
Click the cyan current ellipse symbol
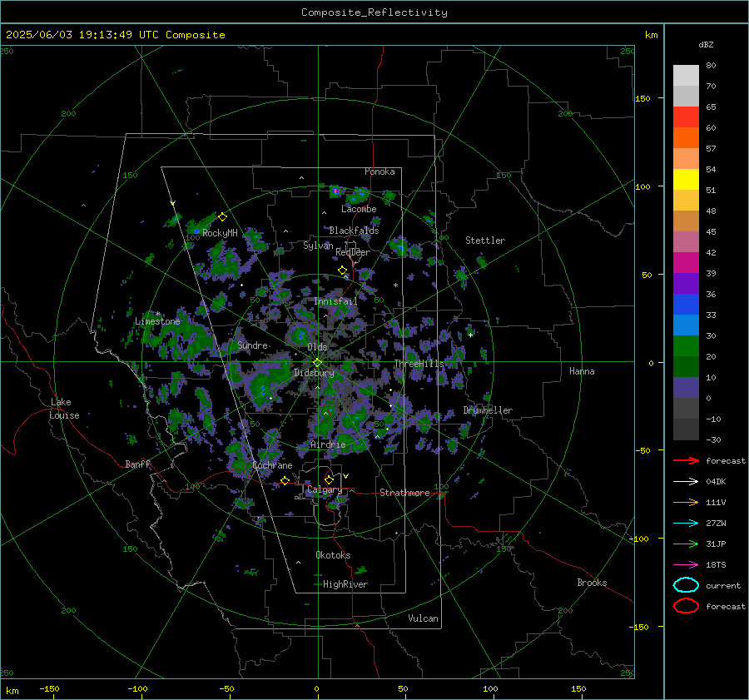686,585
